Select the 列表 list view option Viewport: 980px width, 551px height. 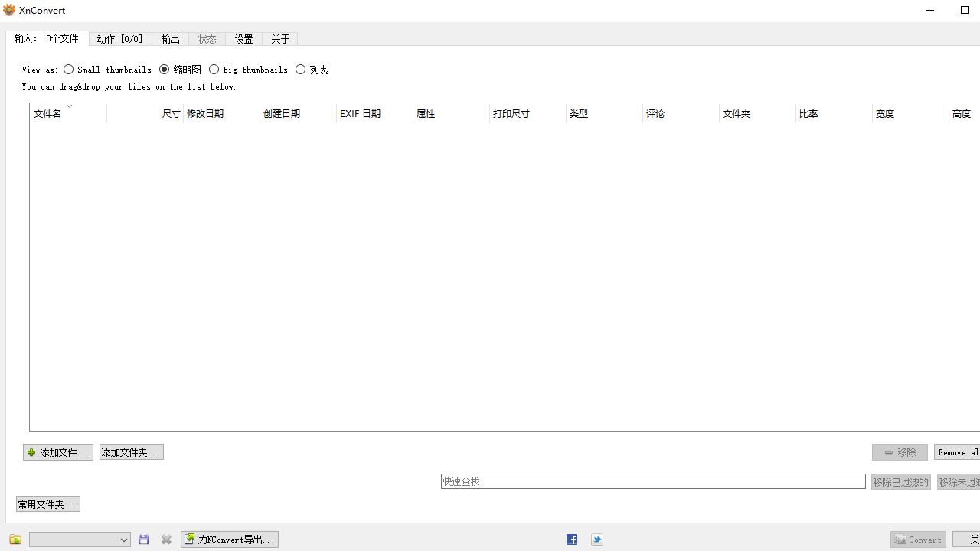tap(300, 69)
